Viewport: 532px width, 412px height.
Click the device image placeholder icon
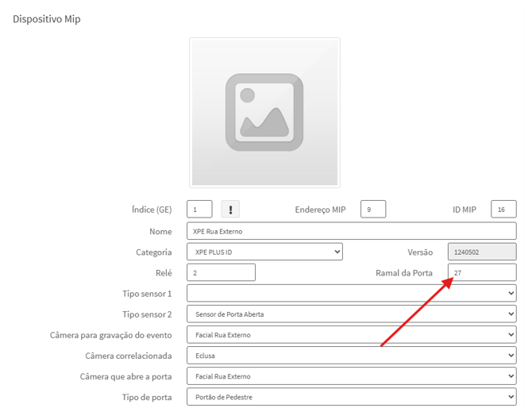(x=264, y=112)
